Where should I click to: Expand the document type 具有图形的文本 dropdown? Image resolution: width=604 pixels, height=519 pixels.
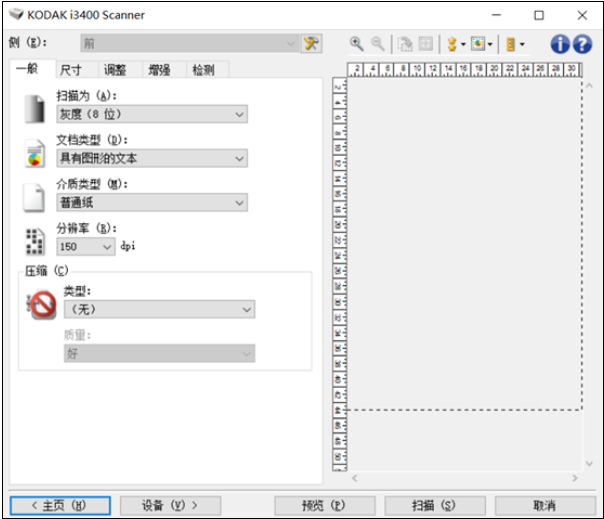pos(152,158)
